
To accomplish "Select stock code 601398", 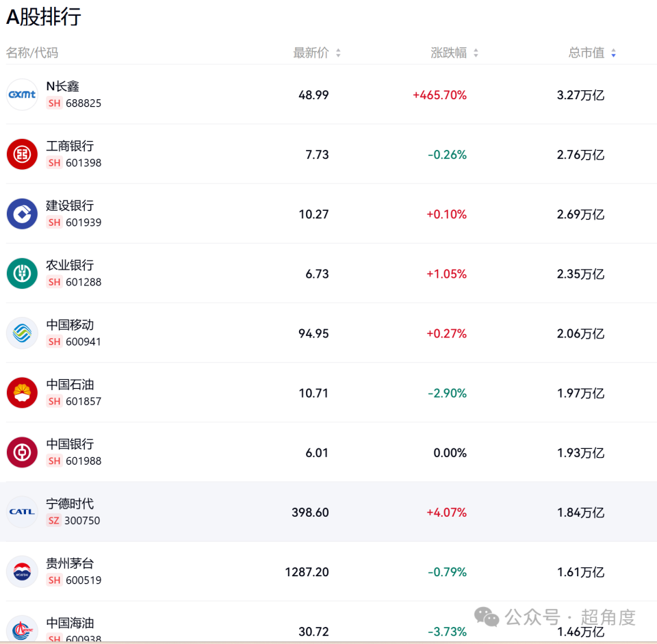I will 83,163.
